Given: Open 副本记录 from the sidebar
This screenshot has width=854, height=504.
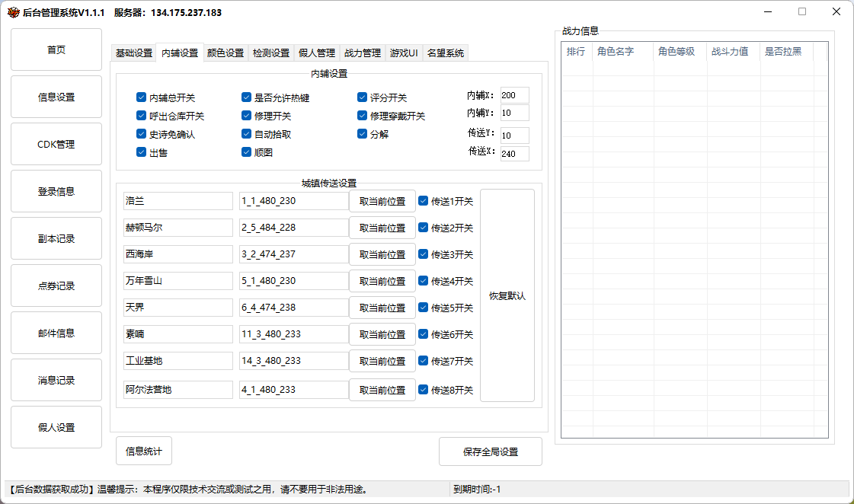Looking at the screenshot, I should click(56, 238).
